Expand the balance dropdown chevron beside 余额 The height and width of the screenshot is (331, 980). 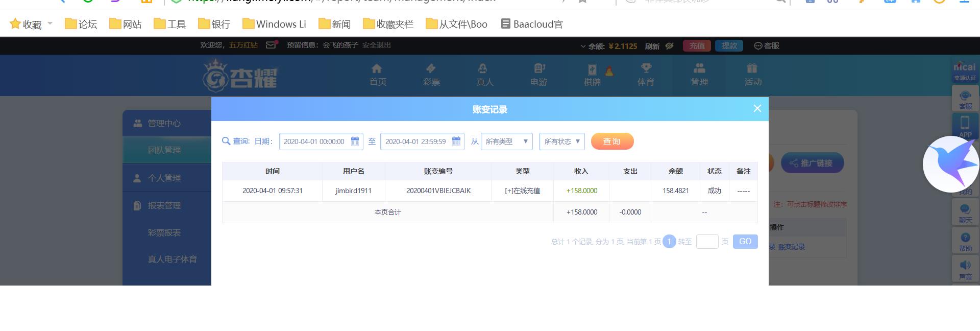tap(583, 46)
